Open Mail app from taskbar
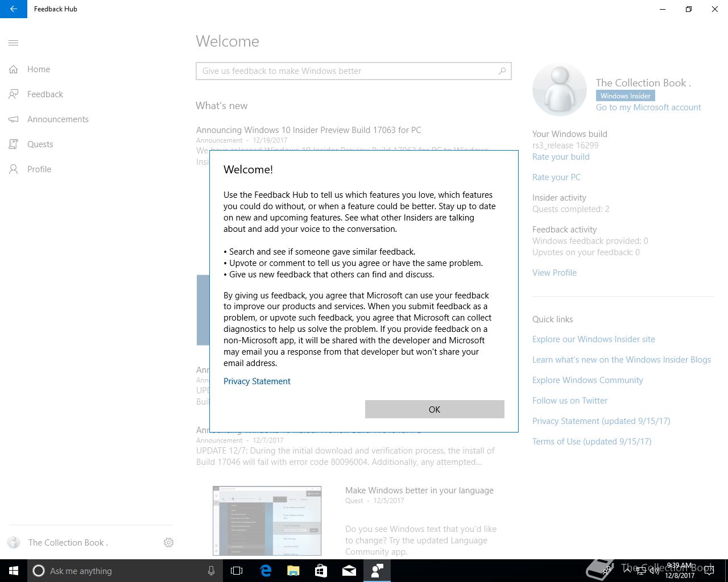Image resolution: width=728 pixels, height=582 pixels. tap(349, 571)
